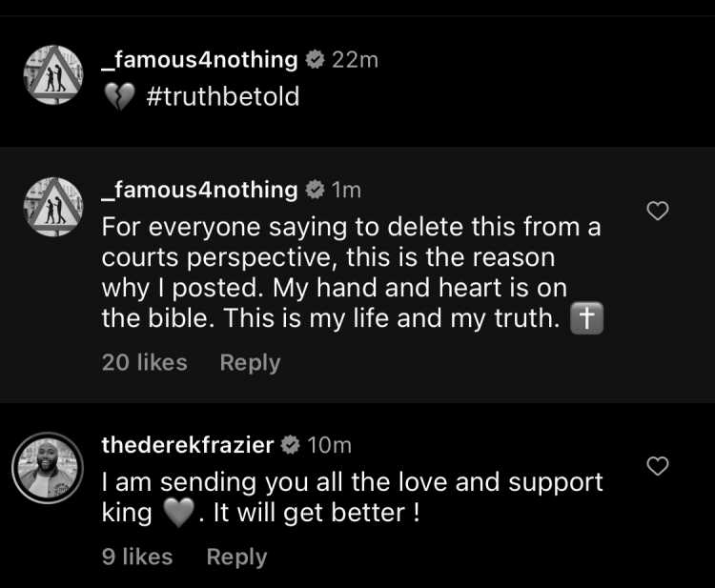Click the heart emoji after 'king'
This screenshot has width=715, height=588.
click(178, 513)
